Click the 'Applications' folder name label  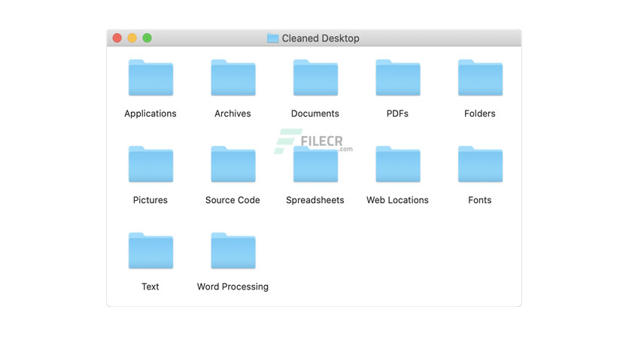coord(150,114)
